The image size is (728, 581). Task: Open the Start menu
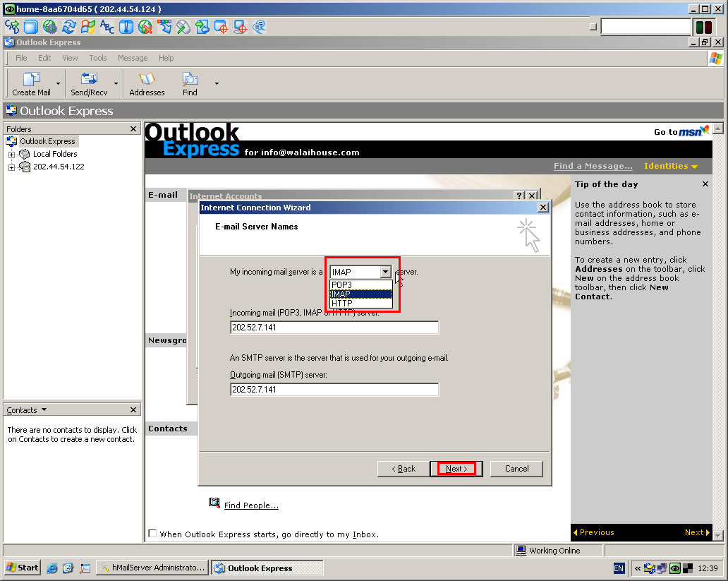(x=23, y=568)
